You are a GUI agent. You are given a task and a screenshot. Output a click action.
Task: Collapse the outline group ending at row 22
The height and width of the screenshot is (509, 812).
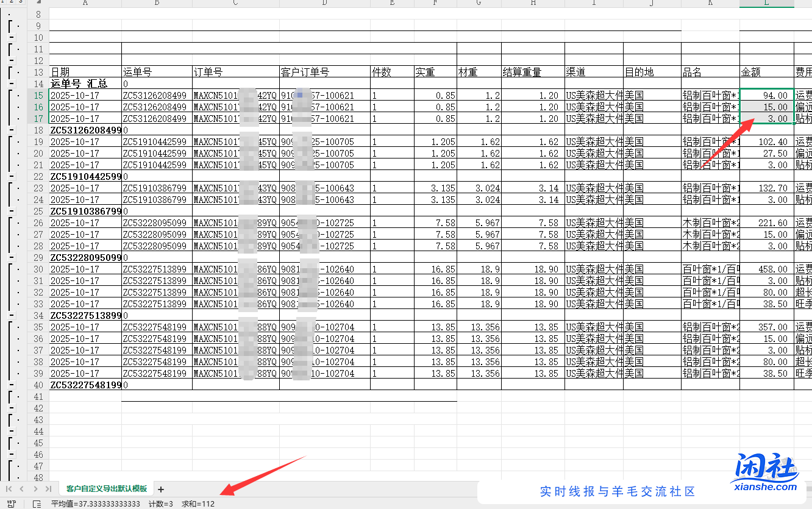[x=12, y=177]
